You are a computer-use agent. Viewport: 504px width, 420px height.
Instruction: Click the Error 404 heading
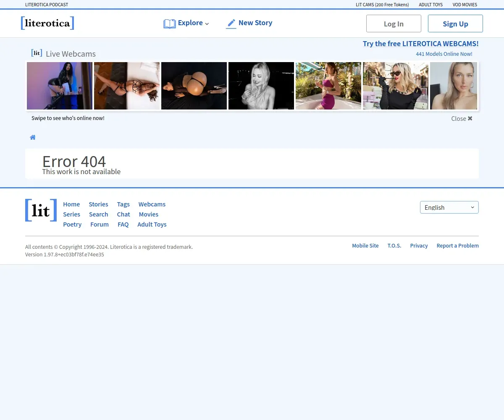click(x=74, y=161)
